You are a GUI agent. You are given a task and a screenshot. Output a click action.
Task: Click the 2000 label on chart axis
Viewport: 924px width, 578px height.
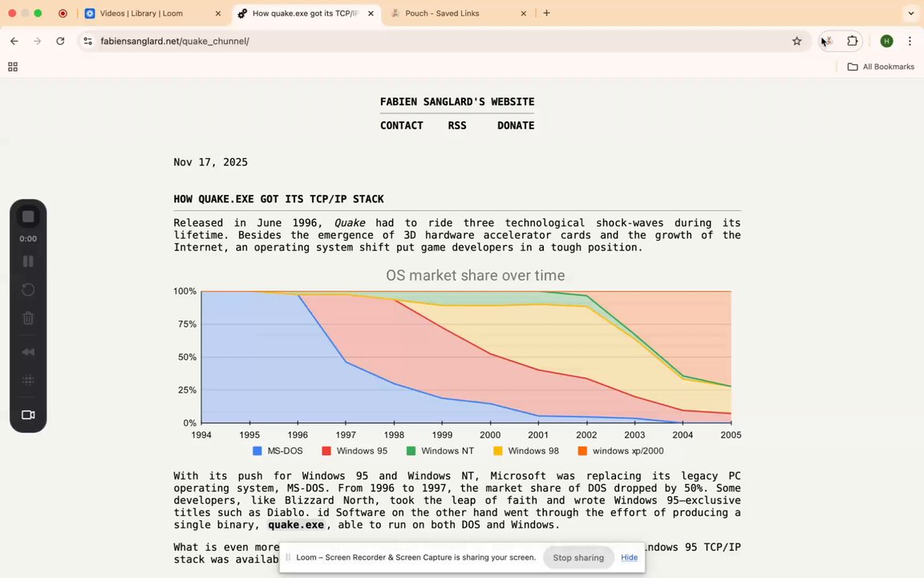(x=490, y=434)
